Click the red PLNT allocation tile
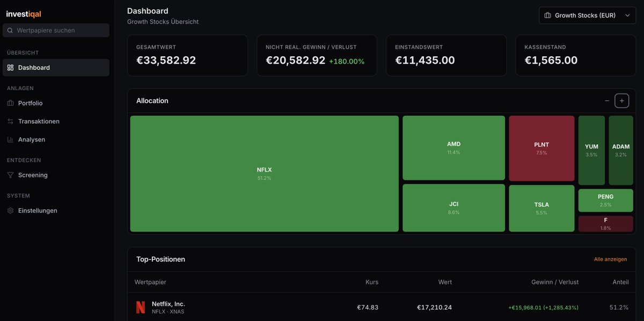644x321 pixels. [x=541, y=148]
